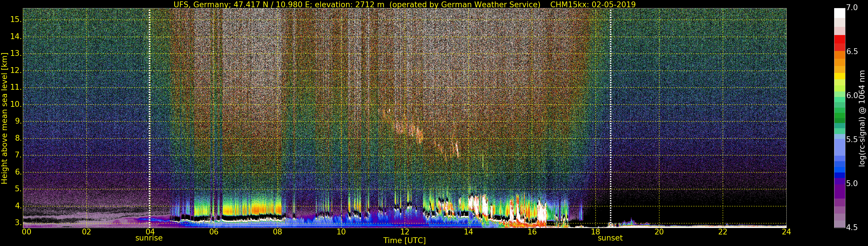Click the 4.5 label at colorbar bottom
Image resolution: width=868 pixels, height=246 pixels.
(x=852, y=227)
